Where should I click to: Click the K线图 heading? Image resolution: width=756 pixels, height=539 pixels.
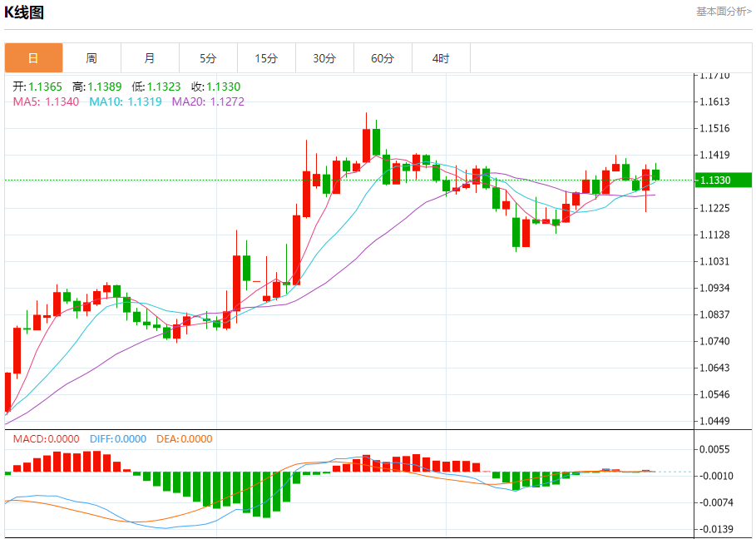[x=24, y=12]
